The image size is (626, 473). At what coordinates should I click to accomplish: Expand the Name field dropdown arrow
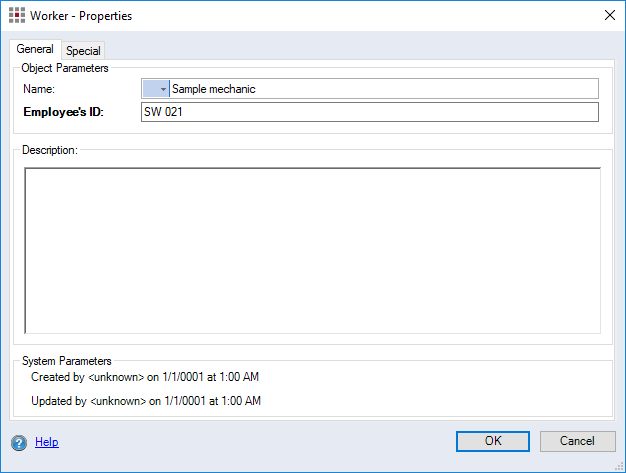pyautogui.click(x=163, y=89)
